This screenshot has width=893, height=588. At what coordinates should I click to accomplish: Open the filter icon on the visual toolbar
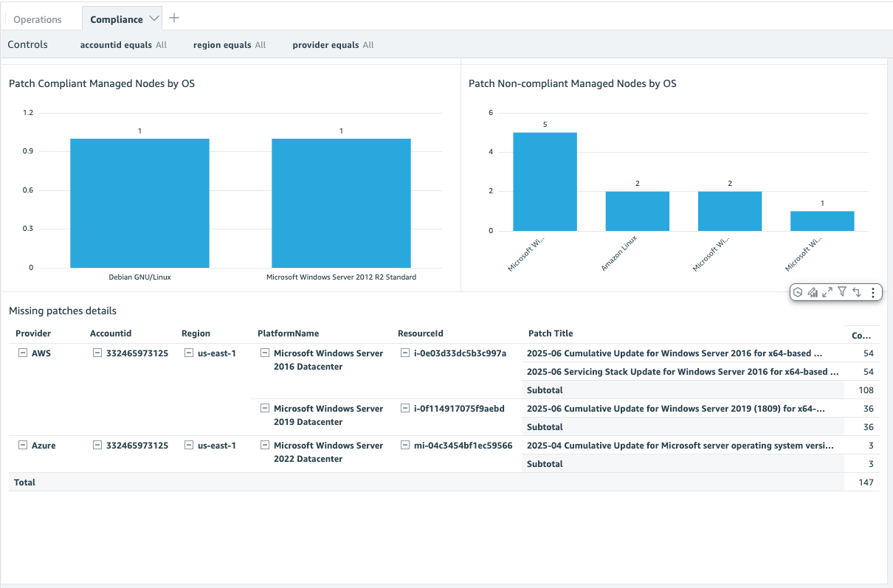tap(841, 292)
